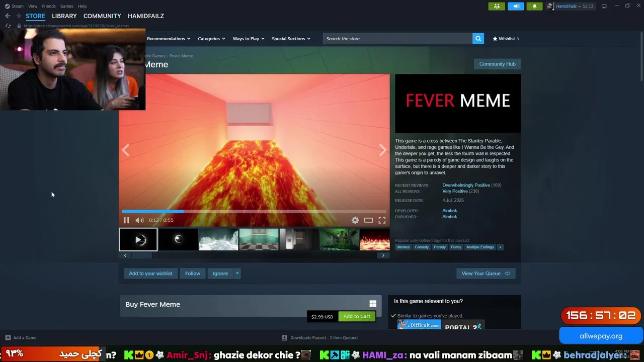Image resolution: width=644 pixels, height=362 pixels.
Task: Expand the Special Sections dropdown
Action: (291, 39)
